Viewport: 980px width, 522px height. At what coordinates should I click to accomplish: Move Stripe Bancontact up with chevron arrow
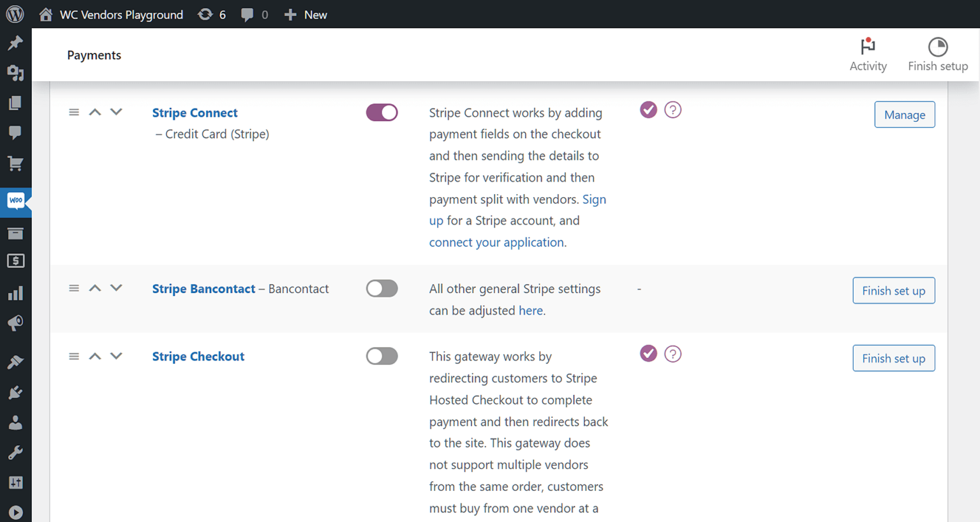coord(95,288)
